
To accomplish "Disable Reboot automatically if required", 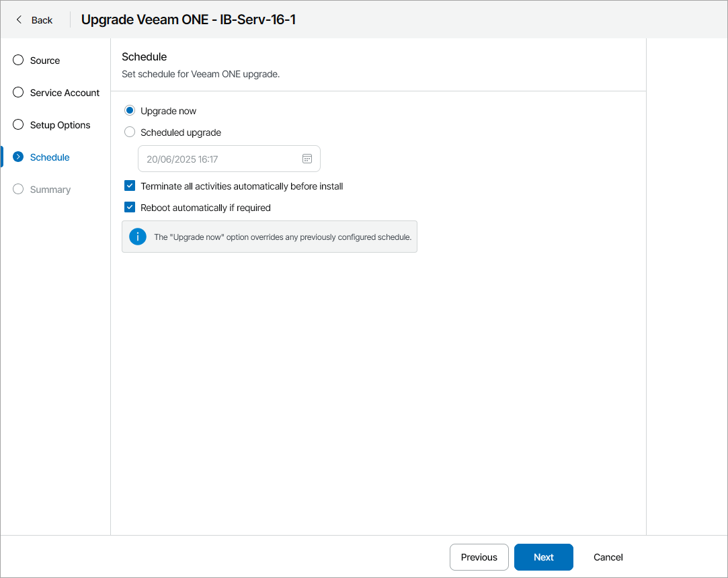I will 129,207.
